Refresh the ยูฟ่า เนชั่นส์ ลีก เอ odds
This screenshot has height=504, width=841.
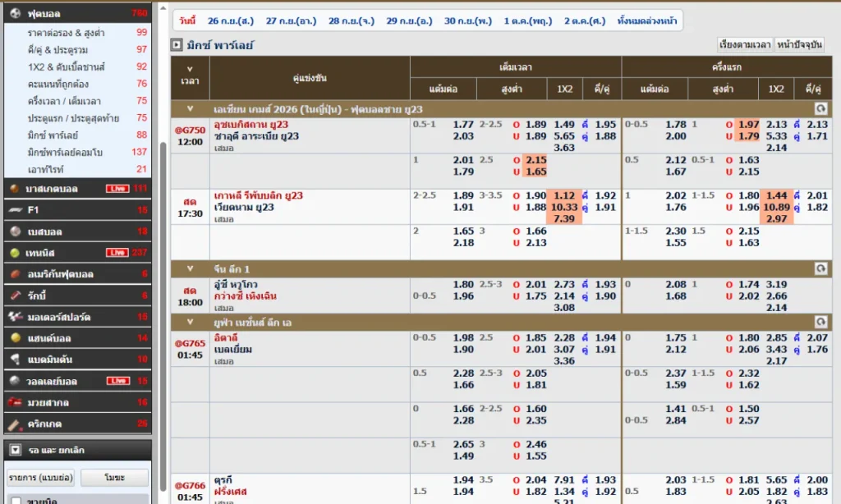click(x=820, y=322)
